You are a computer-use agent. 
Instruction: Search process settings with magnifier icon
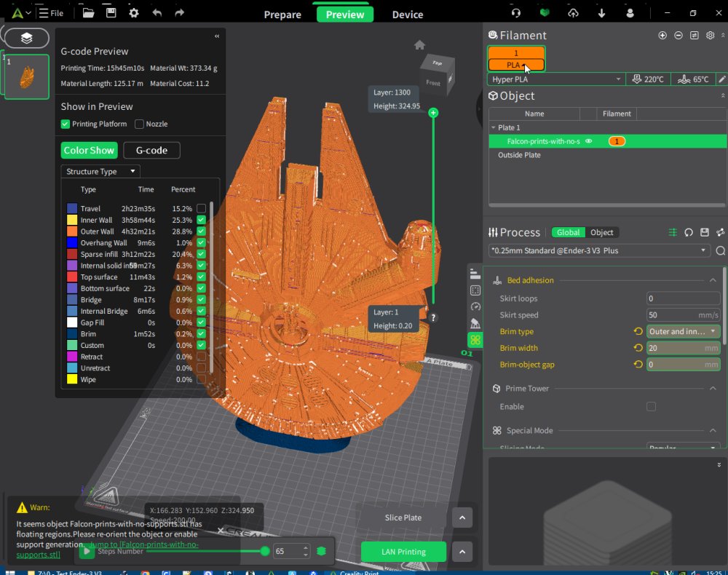(x=721, y=250)
